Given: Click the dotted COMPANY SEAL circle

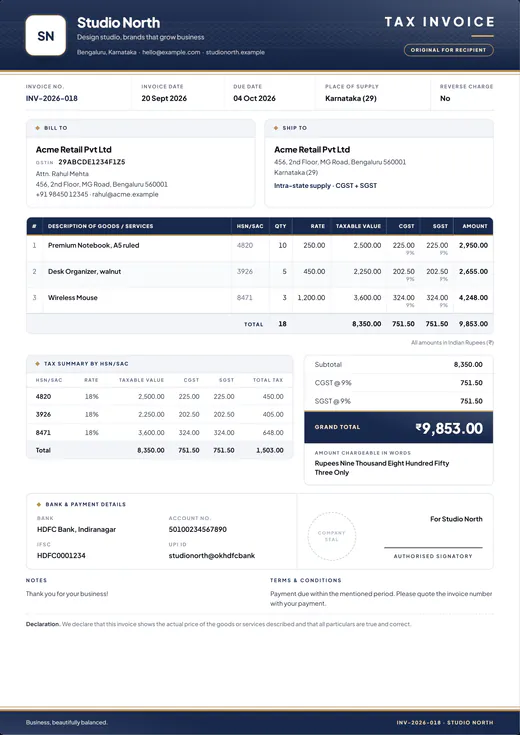Looking at the screenshot, I should tap(332, 536).
